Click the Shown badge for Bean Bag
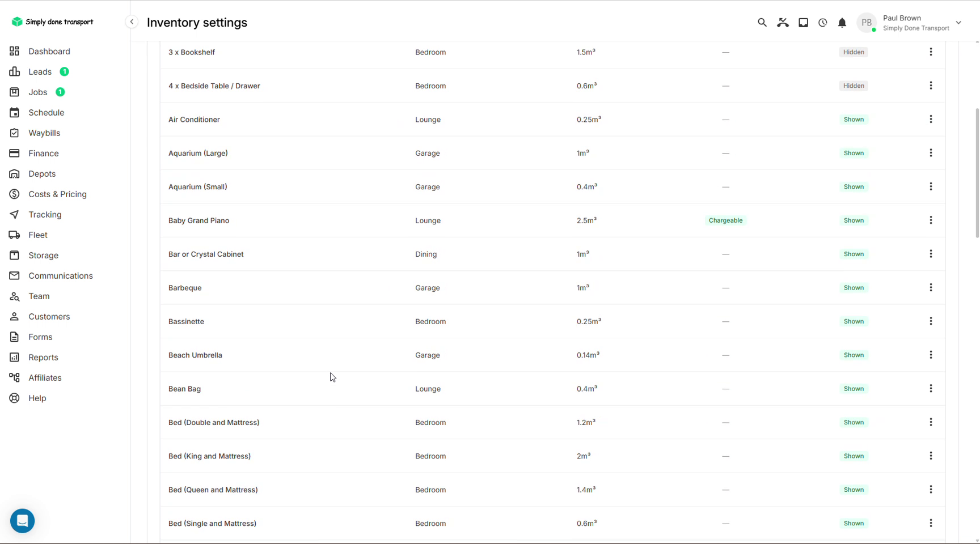The width and height of the screenshot is (980, 544). click(854, 389)
